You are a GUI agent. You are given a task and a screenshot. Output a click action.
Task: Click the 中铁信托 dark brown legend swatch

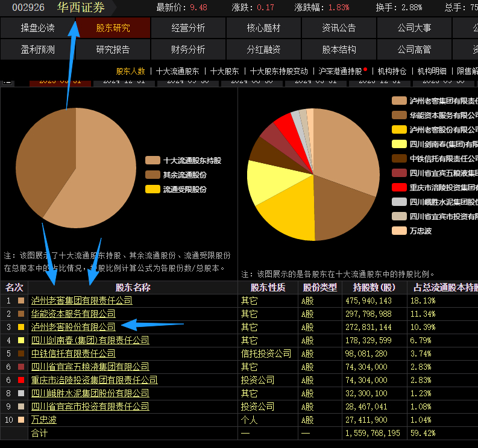(400, 158)
